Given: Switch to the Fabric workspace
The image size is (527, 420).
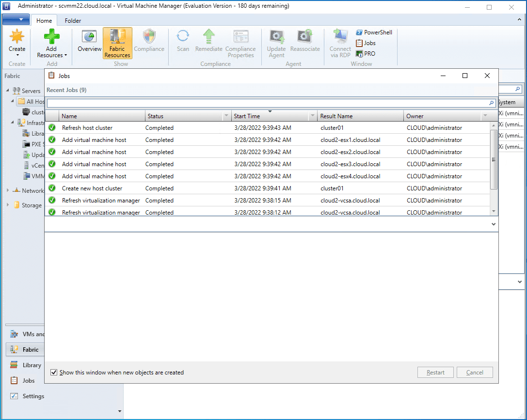Looking at the screenshot, I should coord(25,349).
